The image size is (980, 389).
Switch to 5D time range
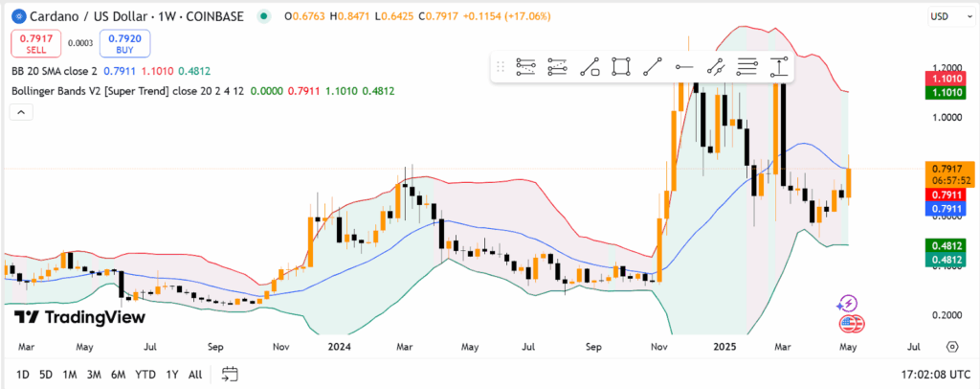pos(46,375)
